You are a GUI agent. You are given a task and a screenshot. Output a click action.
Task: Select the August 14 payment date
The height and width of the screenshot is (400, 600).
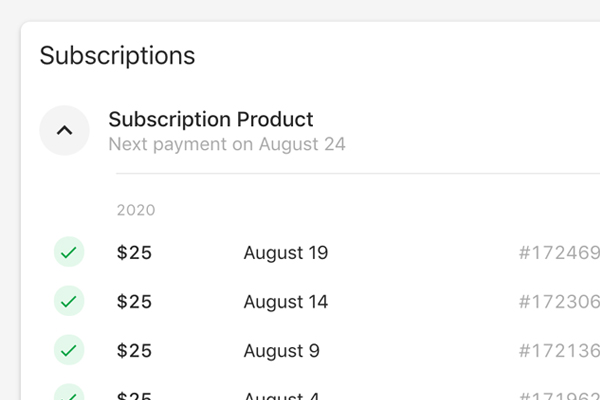tap(286, 302)
